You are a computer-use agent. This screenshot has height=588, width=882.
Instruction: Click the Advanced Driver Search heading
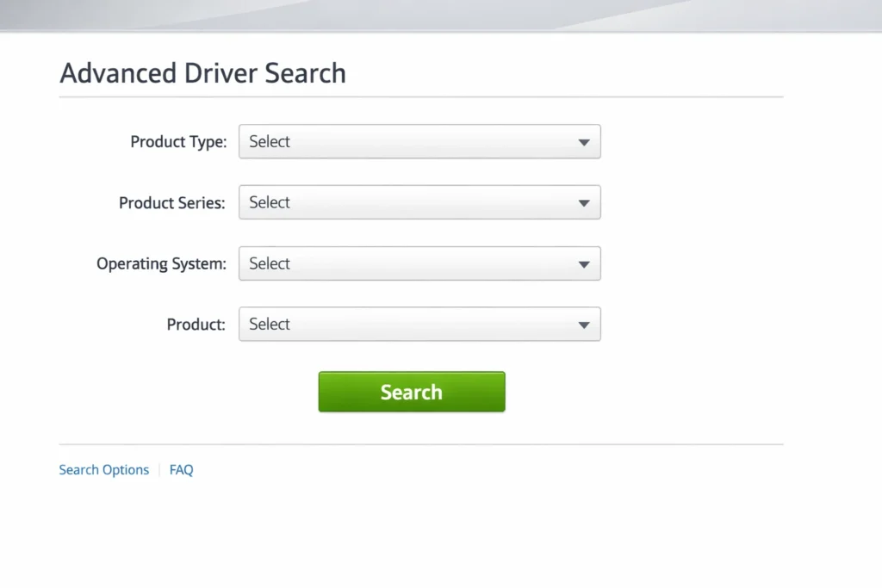202,73
